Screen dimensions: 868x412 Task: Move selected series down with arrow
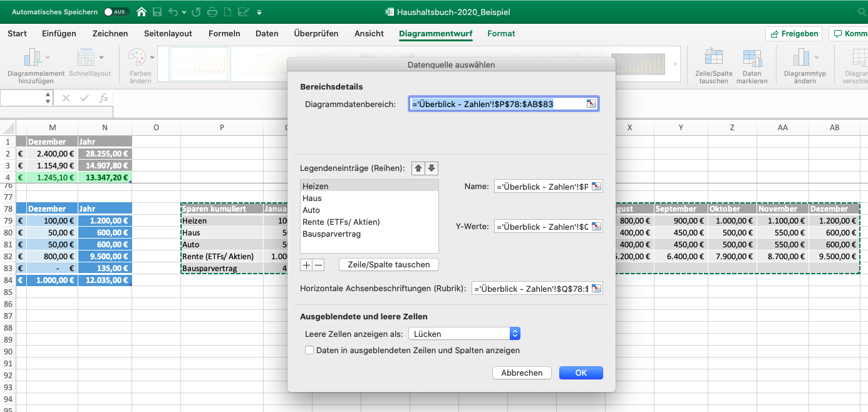[431, 168]
